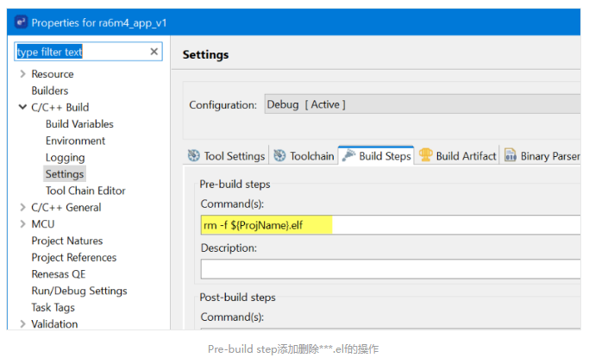Select Build Variables in the tree
The width and height of the screenshot is (589, 364).
point(79,124)
